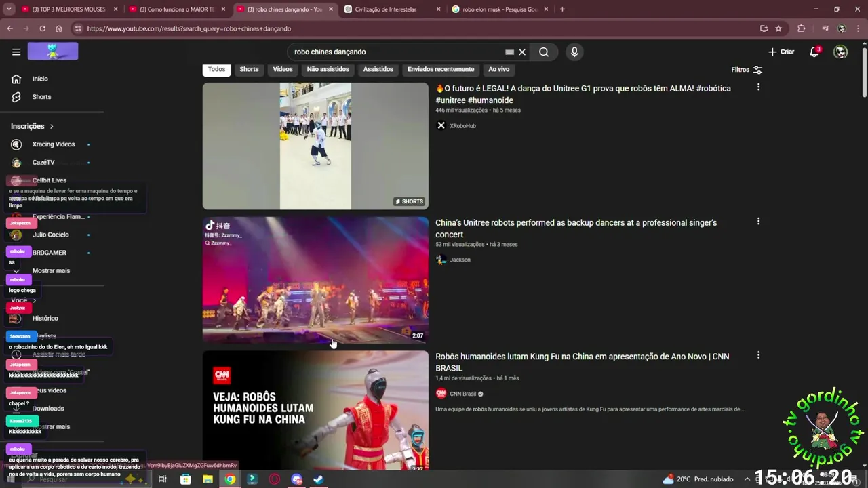
Task: Open Julio Cocielo subscription
Action: tap(51, 235)
